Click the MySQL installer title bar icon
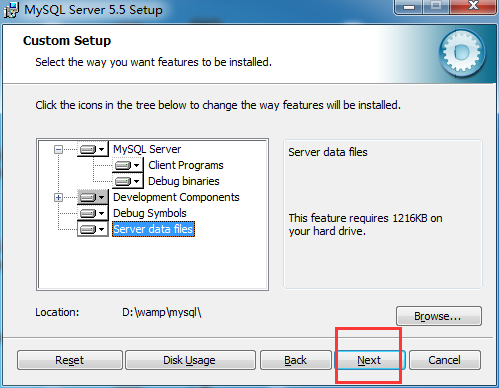Viewport: 499px width, 388px height. coord(11,9)
